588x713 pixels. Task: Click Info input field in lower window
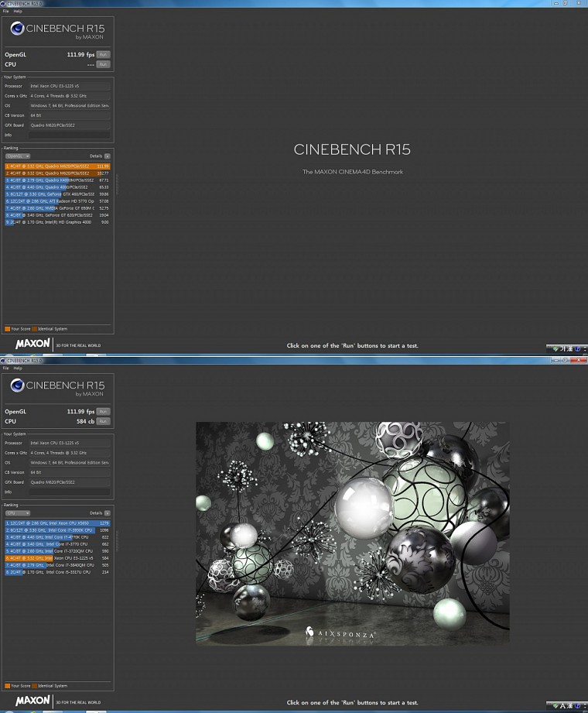(x=70, y=492)
